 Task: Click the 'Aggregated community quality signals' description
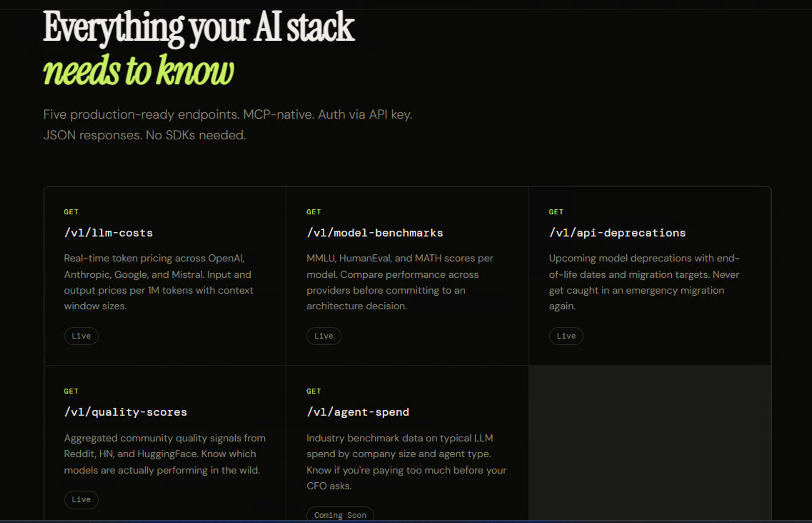[x=165, y=454]
